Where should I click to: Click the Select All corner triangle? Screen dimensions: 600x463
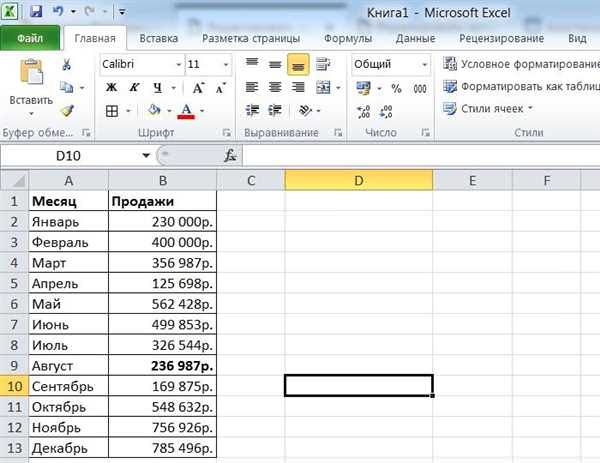tap(15, 180)
